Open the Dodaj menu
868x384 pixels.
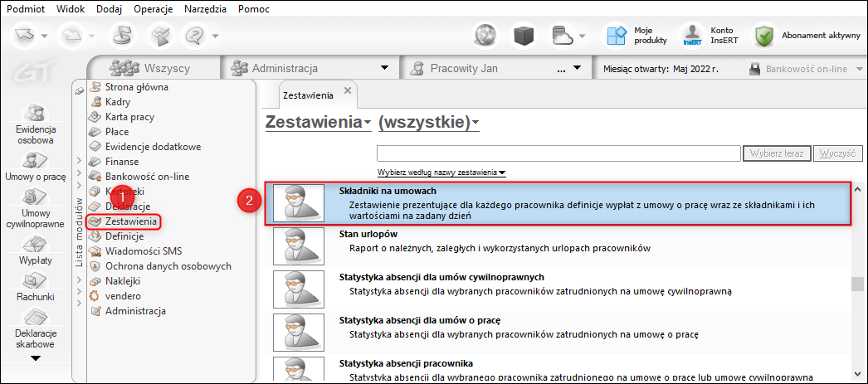(x=110, y=9)
